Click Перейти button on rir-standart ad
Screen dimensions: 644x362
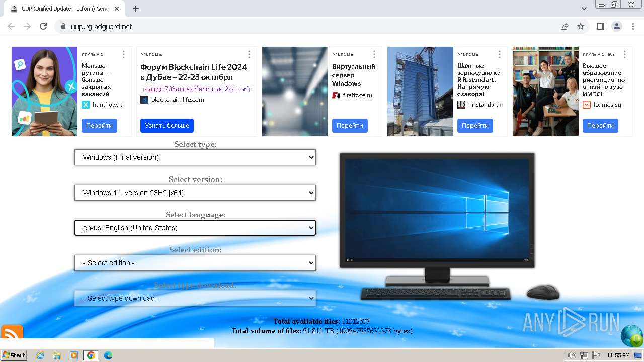coord(475,126)
